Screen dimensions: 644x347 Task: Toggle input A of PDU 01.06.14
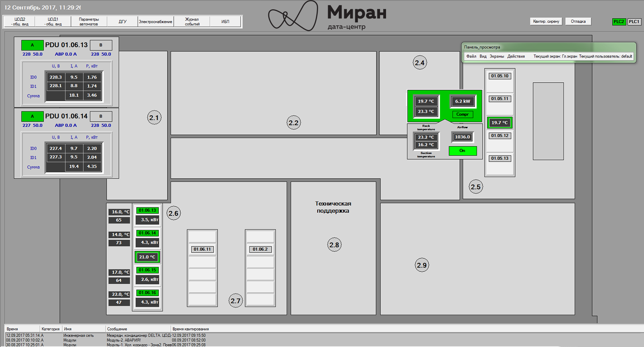click(x=32, y=116)
